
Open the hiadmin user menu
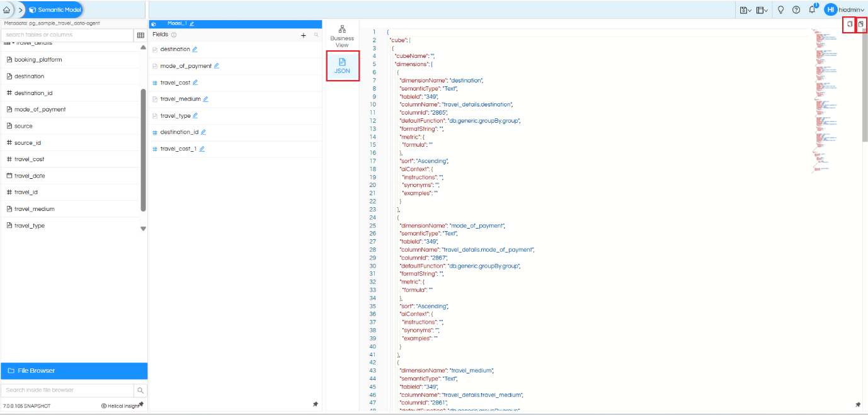pyautogui.click(x=851, y=10)
